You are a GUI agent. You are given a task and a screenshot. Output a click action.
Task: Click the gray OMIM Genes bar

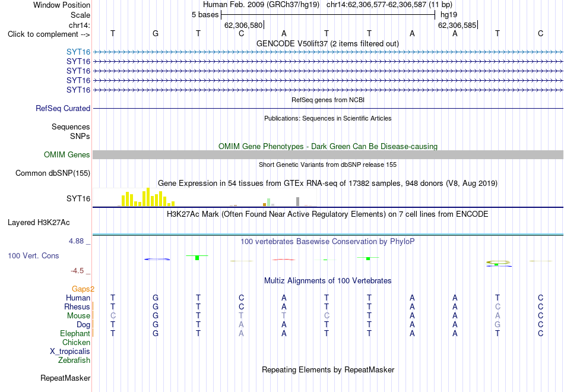[328, 155]
